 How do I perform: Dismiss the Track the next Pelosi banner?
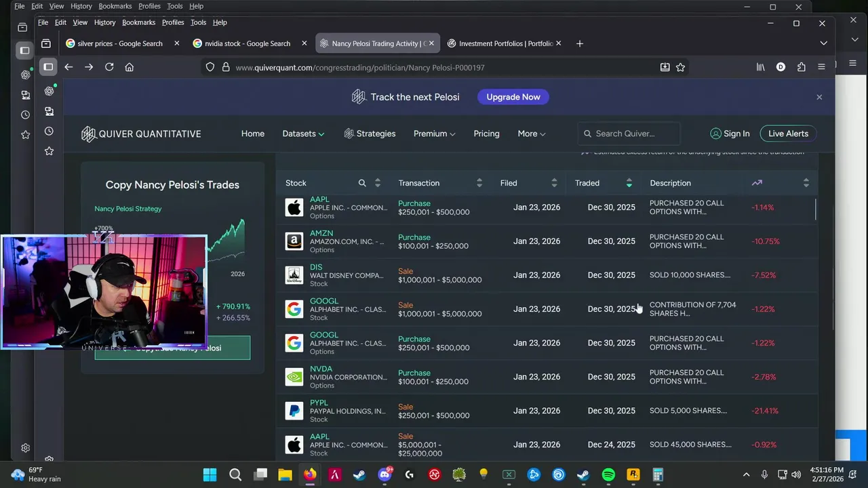click(x=819, y=97)
